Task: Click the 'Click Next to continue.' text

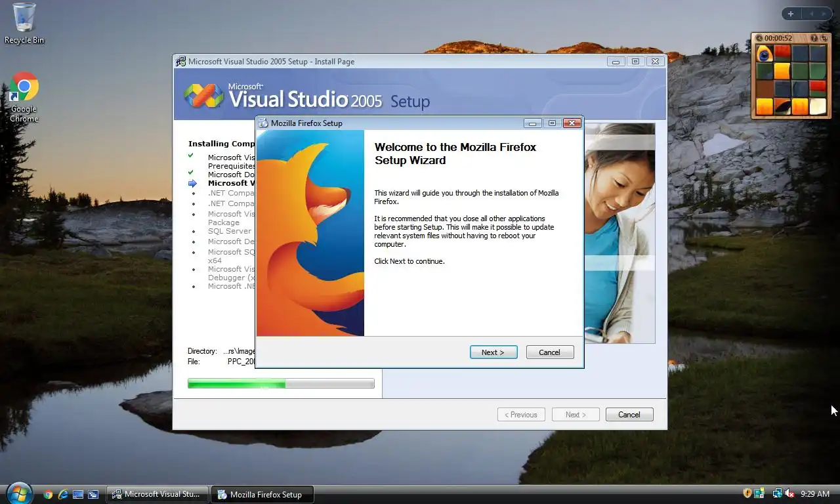Action: [x=409, y=261]
